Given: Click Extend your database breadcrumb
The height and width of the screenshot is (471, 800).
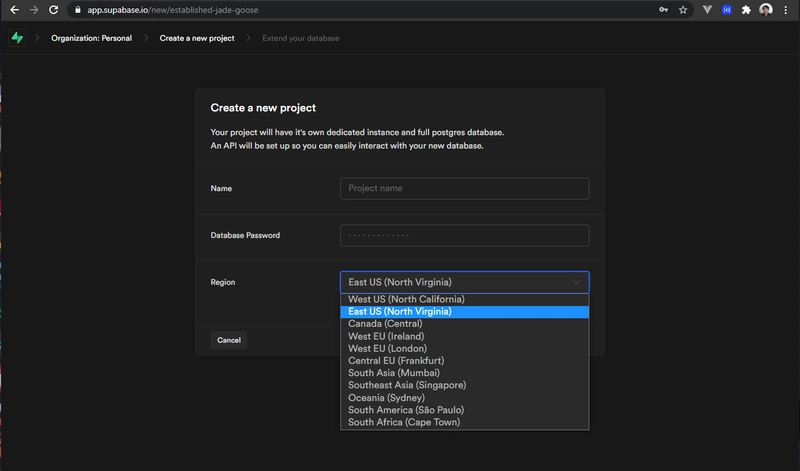Looking at the screenshot, I should (x=301, y=38).
